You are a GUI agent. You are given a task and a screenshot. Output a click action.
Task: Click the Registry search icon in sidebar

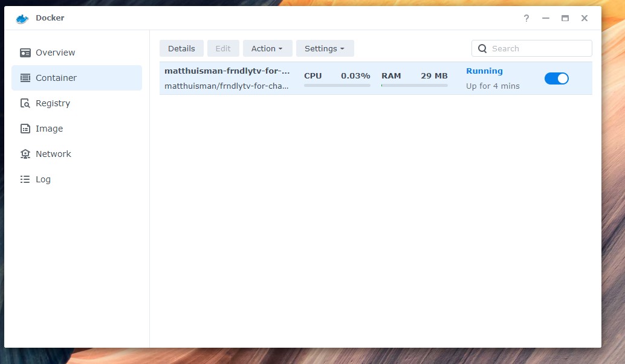coord(25,103)
